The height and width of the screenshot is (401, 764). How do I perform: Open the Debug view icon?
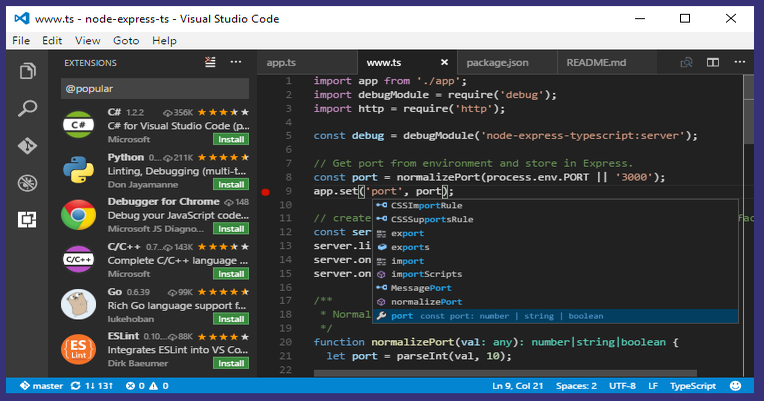(27, 183)
